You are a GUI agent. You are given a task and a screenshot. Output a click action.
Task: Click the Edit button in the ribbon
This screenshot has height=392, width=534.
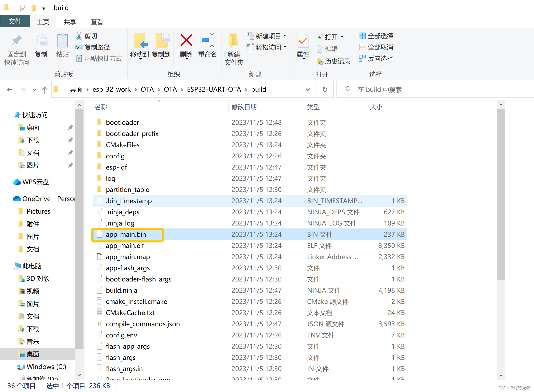(x=327, y=49)
